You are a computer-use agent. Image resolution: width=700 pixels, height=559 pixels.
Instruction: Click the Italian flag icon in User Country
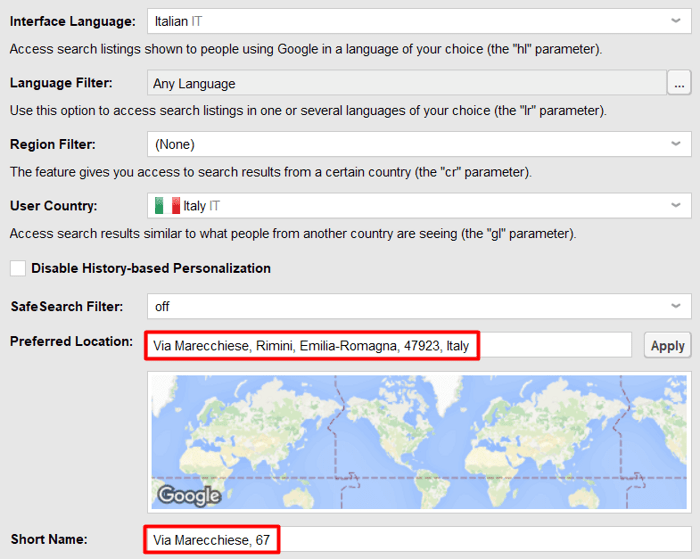click(x=167, y=206)
